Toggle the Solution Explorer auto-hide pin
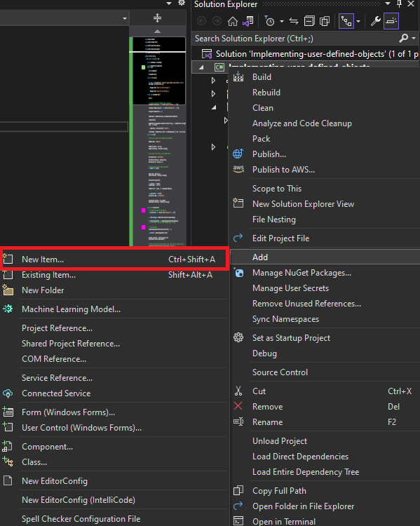Image resolution: width=420 pixels, height=526 pixels. tap(399, 4)
